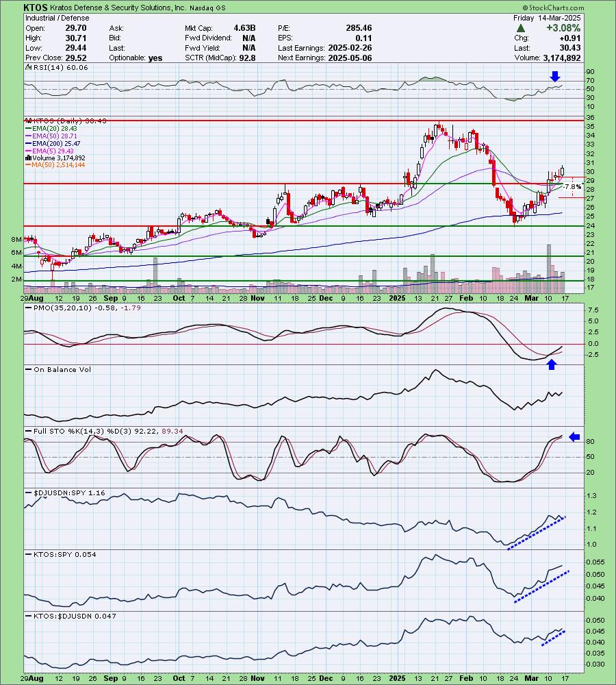Click the StockCharts.com copyright text
The height and width of the screenshot is (685, 616).
[553, 8]
